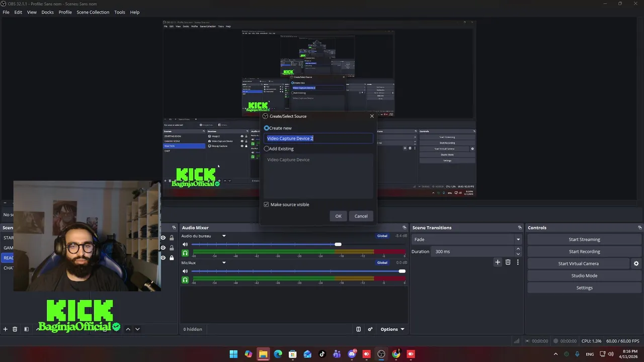
Task: Move selected source down arrow
Action: 137,329
